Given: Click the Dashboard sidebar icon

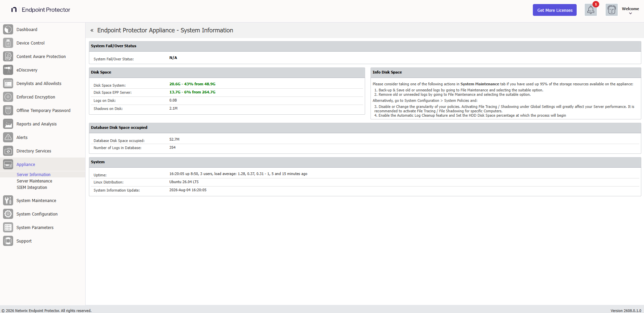Looking at the screenshot, I should pos(8,29).
